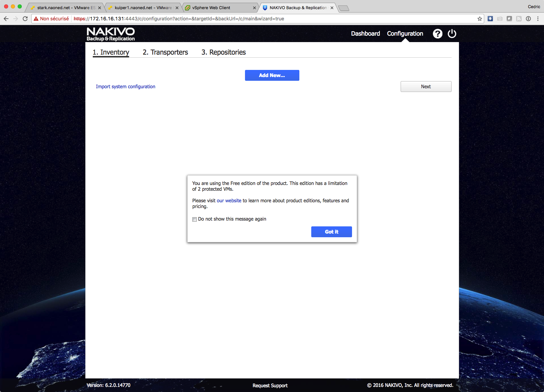Open the Dashboard menu item
This screenshot has width=544, height=392.
point(365,34)
